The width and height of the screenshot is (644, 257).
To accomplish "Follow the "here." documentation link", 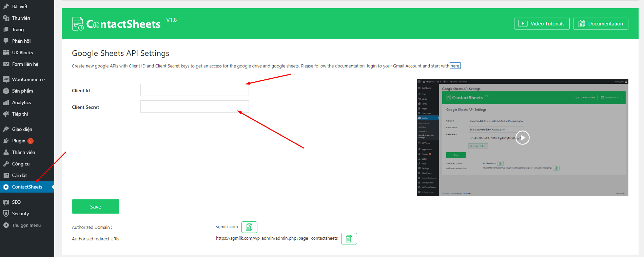I will [x=455, y=66].
